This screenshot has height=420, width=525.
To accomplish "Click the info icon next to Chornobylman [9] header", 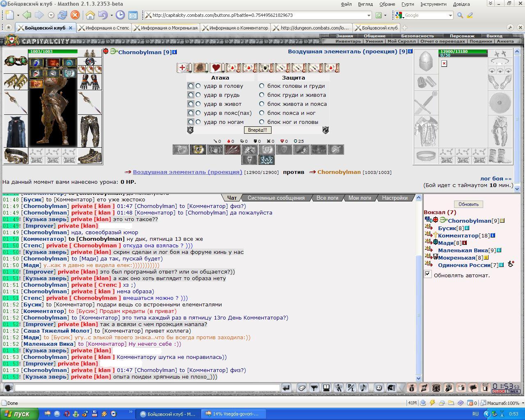I will pos(175,52).
